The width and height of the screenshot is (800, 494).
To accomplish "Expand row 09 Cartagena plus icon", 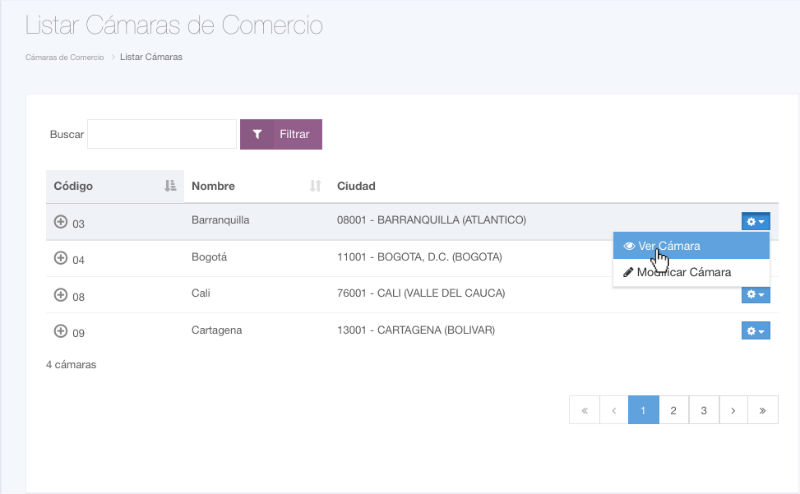I will click(60, 331).
